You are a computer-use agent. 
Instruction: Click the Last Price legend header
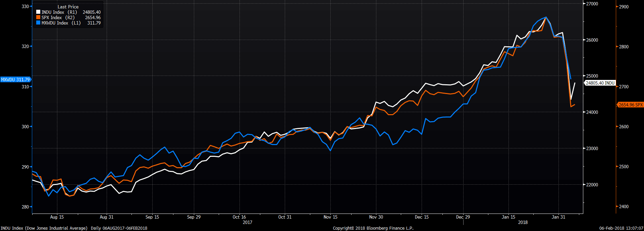tap(68, 7)
